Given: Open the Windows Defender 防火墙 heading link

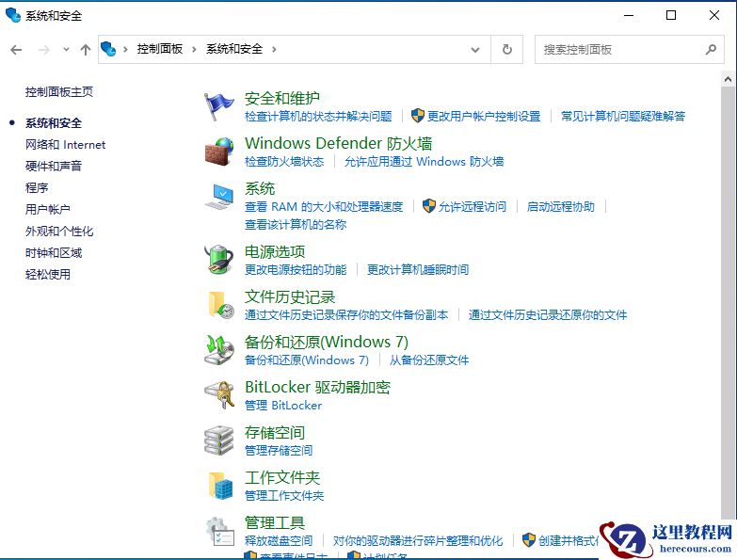Looking at the screenshot, I should [339, 143].
